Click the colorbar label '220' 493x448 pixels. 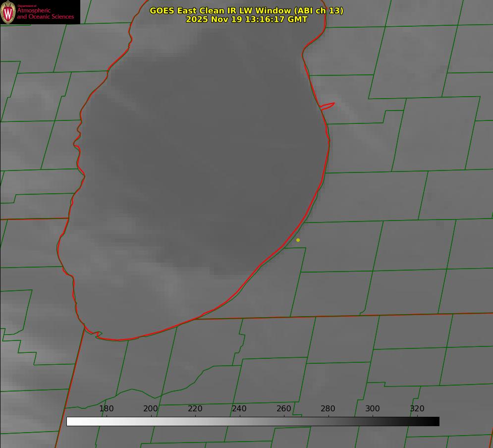(x=195, y=408)
